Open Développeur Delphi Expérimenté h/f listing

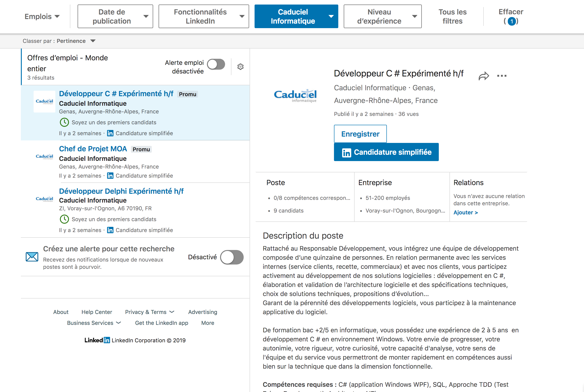(x=121, y=191)
